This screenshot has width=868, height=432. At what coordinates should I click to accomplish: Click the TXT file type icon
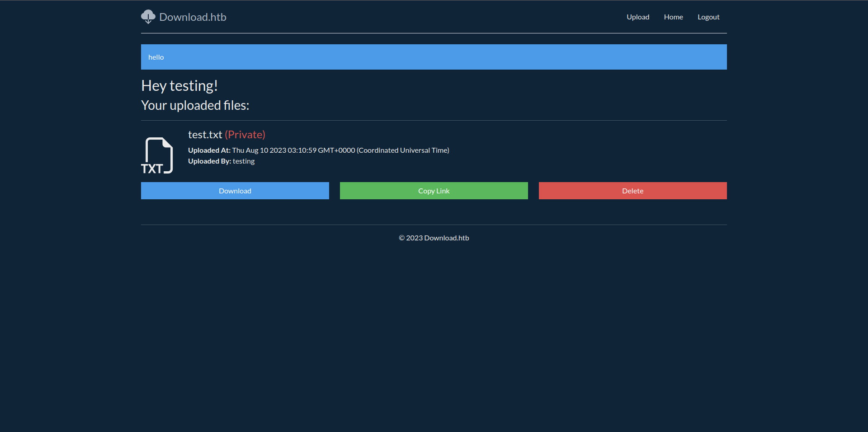(x=157, y=155)
